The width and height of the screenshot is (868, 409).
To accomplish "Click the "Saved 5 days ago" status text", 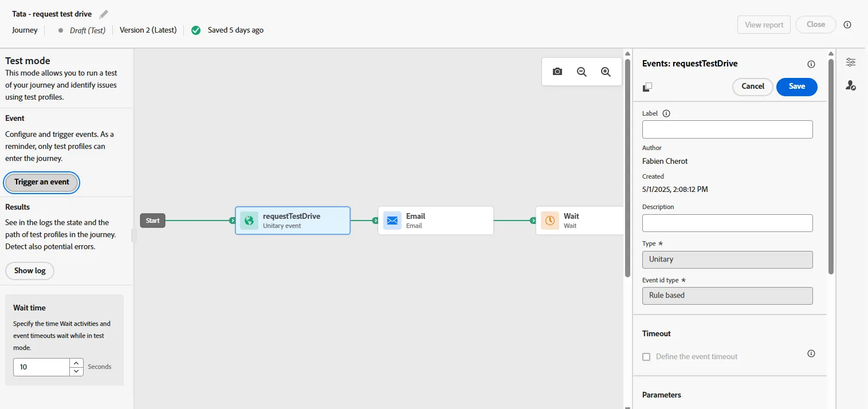I will tap(235, 30).
